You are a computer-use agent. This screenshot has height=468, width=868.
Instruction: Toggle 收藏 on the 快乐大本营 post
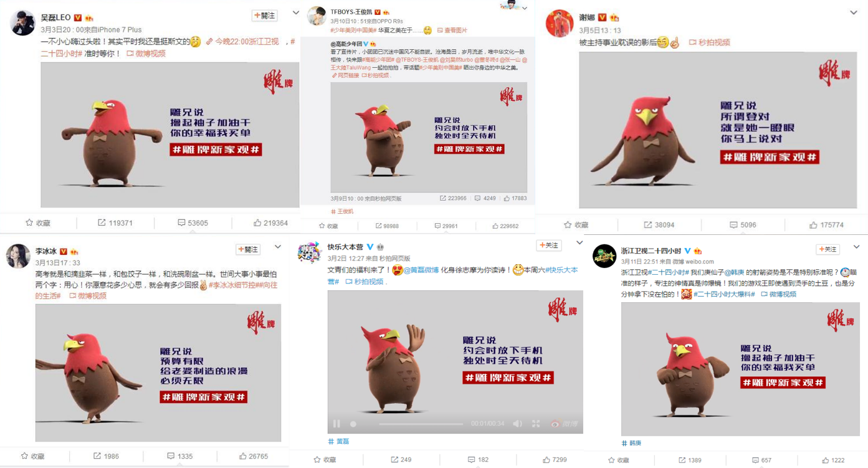[325, 460]
